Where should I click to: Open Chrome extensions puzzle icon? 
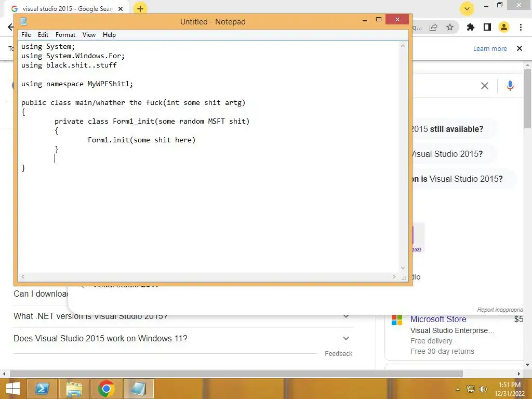470,27
